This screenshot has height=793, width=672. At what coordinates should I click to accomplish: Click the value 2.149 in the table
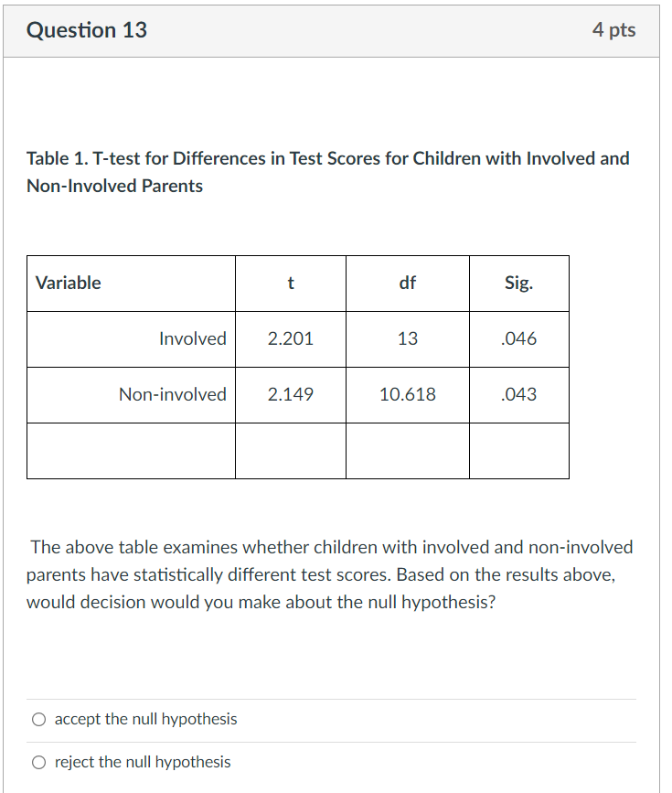(290, 394)
